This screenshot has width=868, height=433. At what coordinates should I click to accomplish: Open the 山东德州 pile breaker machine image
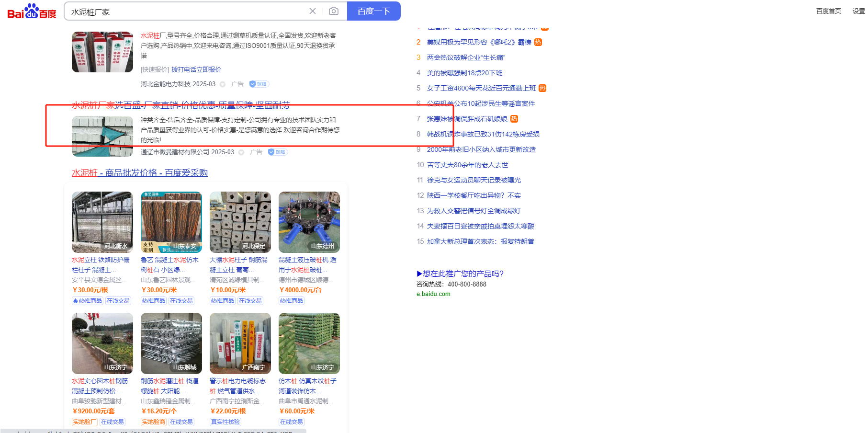point(309,222)
